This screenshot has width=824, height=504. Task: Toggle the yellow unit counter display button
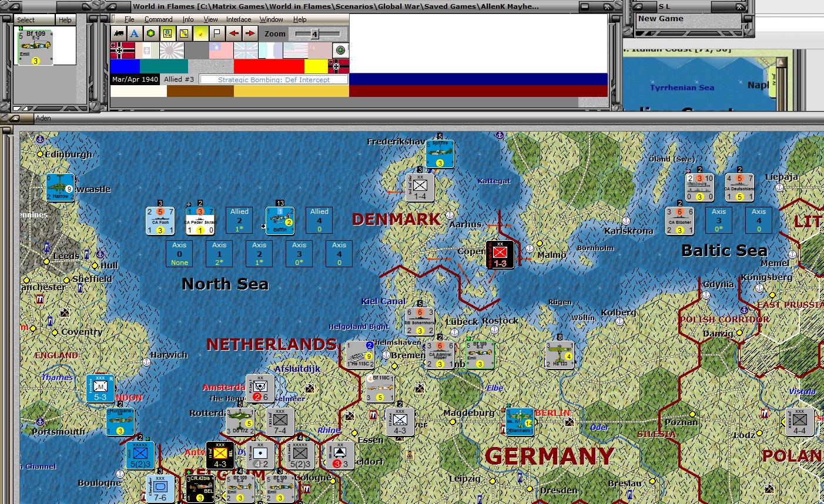(x=168, y=33)
